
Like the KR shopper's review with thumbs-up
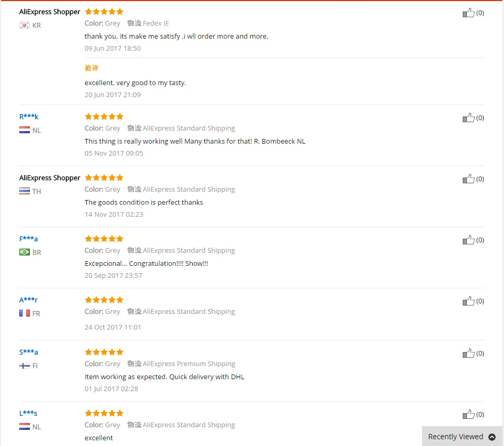[468, 13]
